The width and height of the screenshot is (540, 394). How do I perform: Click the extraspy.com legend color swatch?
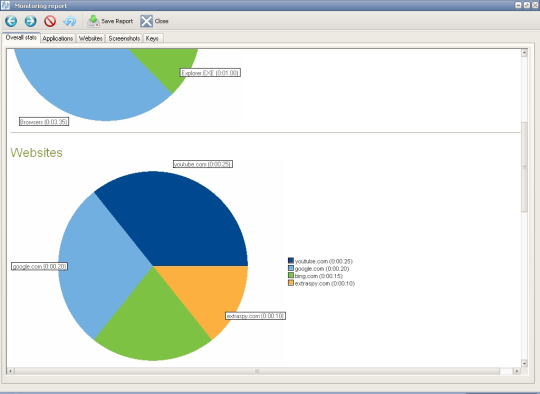coord(291,283)
